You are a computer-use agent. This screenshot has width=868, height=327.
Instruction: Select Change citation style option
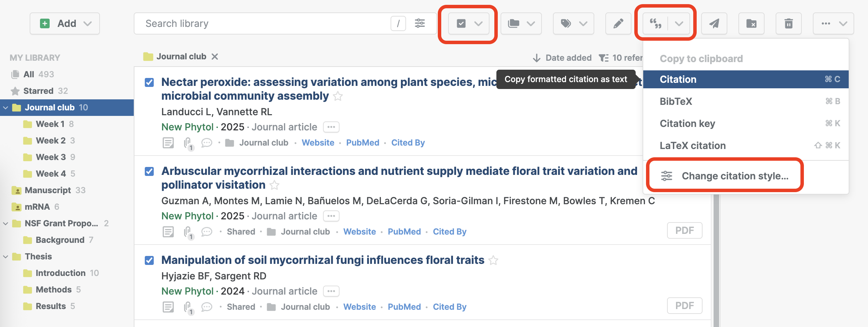pyautogui.click(x=735, y=176)
